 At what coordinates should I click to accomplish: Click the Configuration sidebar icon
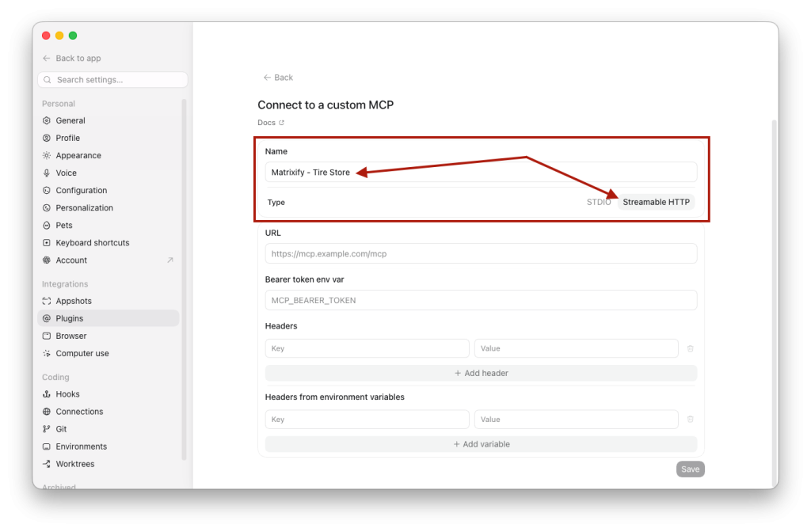point(47,190)
